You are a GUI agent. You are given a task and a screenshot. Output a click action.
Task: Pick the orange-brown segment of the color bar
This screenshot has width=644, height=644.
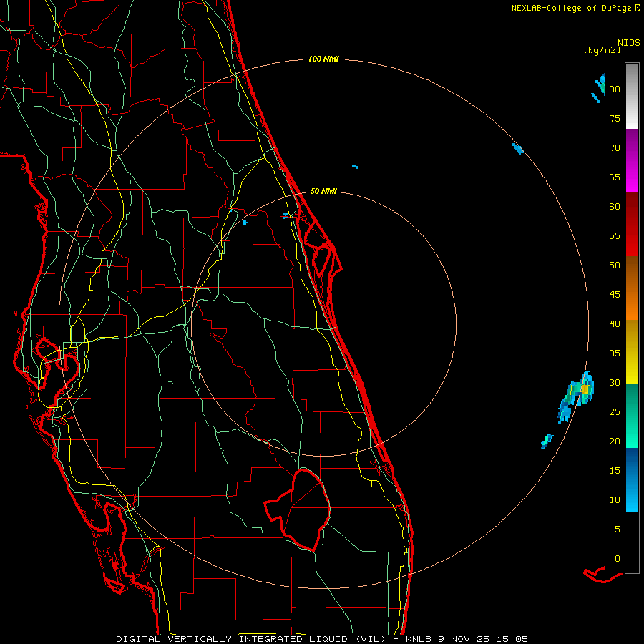coord(632,288)
